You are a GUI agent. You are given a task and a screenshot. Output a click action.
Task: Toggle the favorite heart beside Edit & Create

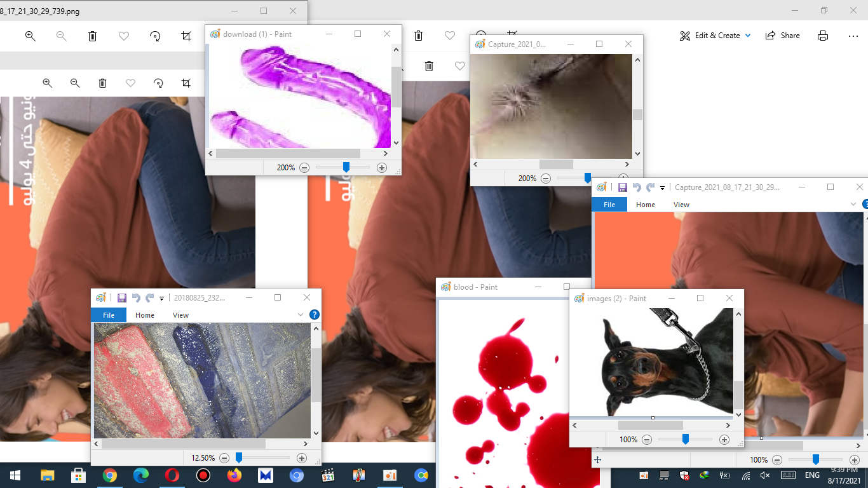tap(450, 36)
